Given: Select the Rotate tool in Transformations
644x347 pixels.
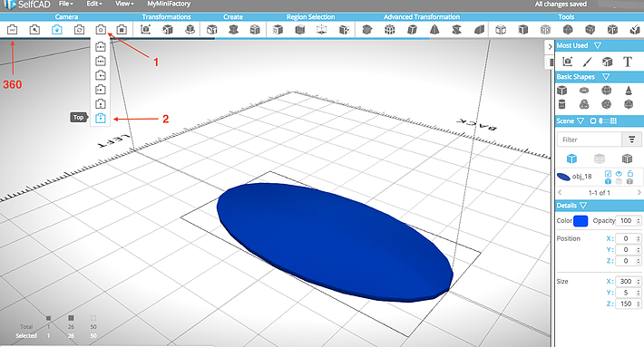Looking at the screenshot, I should tap(190, 30).
